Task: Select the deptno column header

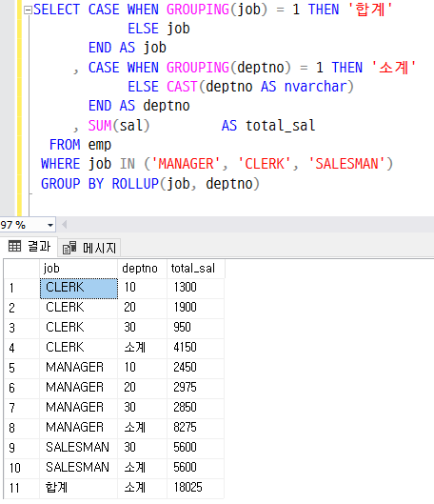Action: coord(142,268)
